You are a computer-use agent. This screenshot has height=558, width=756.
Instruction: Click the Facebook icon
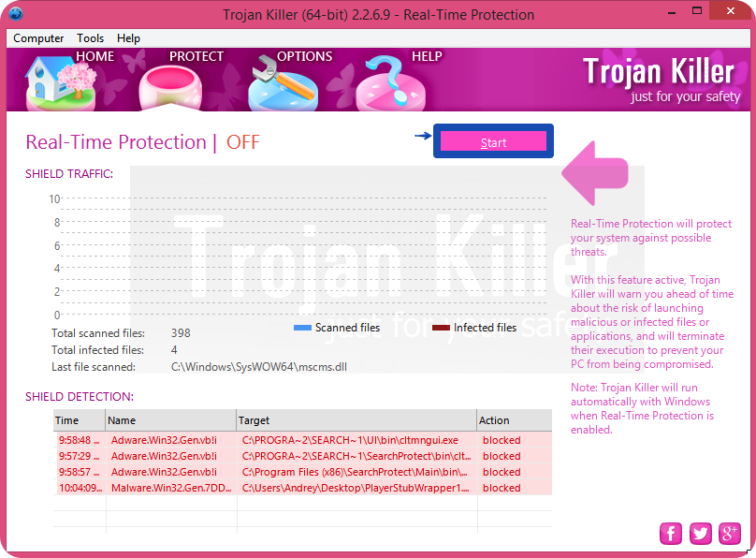pos(671,533)
